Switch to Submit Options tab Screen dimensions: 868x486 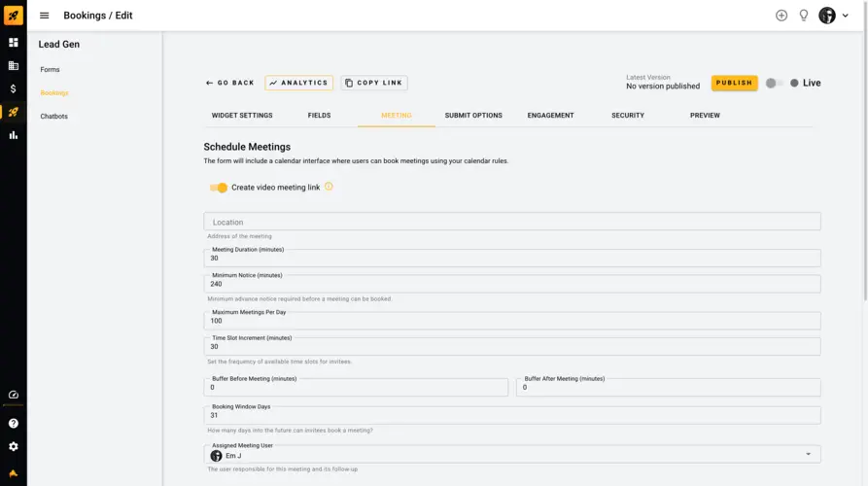pos(473,115)
